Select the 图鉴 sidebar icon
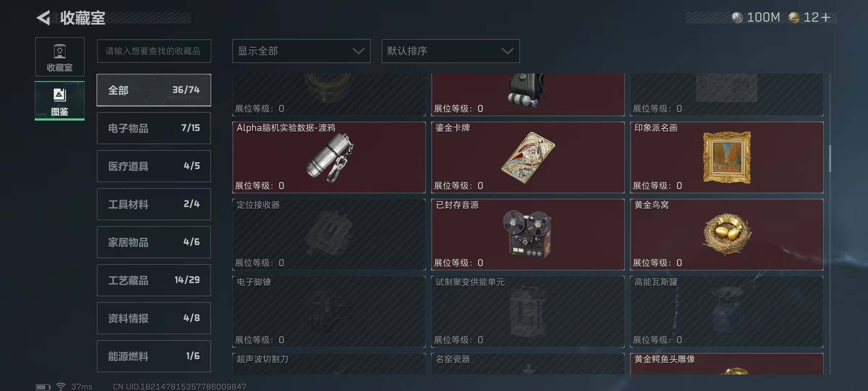 pyautogui.click(x=60, y=101)
